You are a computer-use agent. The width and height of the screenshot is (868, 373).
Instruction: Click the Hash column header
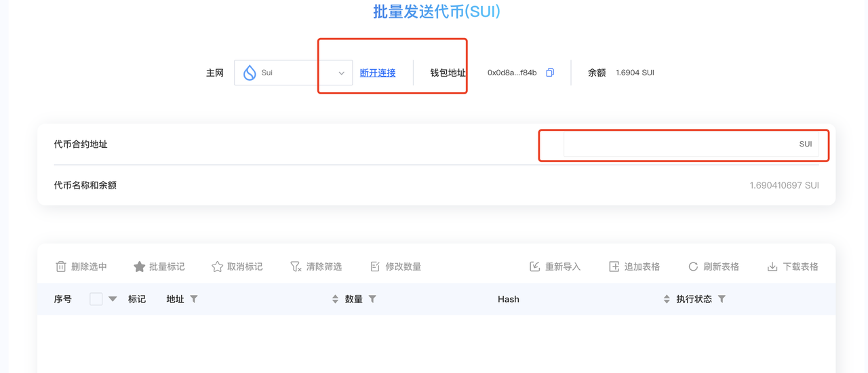click(509, 299)
